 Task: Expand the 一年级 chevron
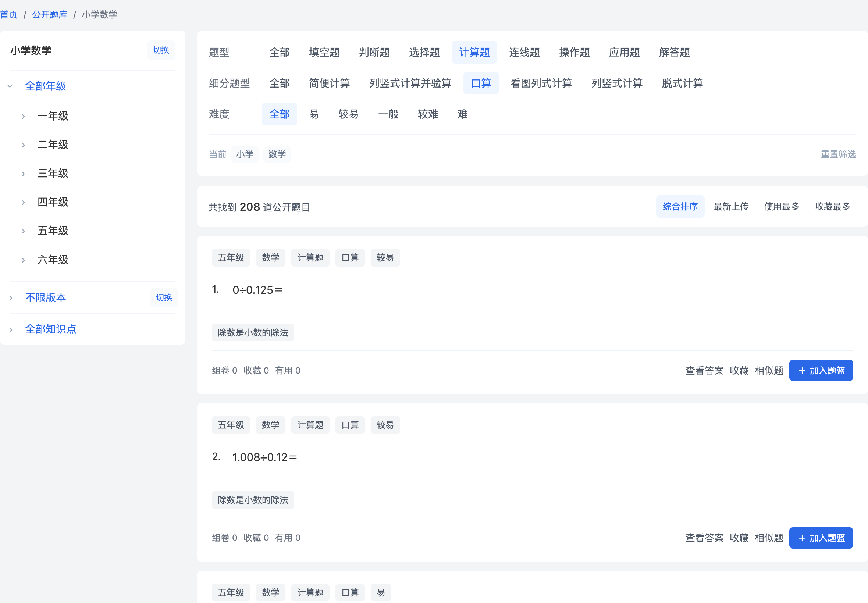(23, 116)
